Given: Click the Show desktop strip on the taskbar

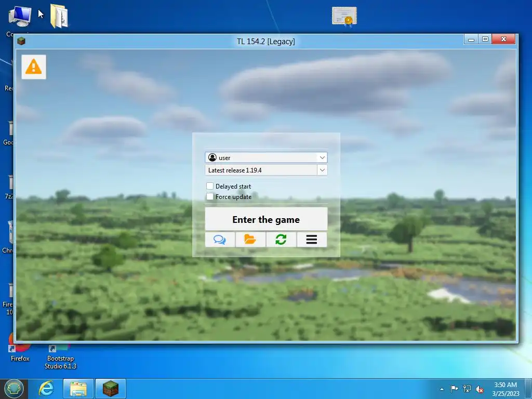Looking at the screenshot, I should pos(528,389).
